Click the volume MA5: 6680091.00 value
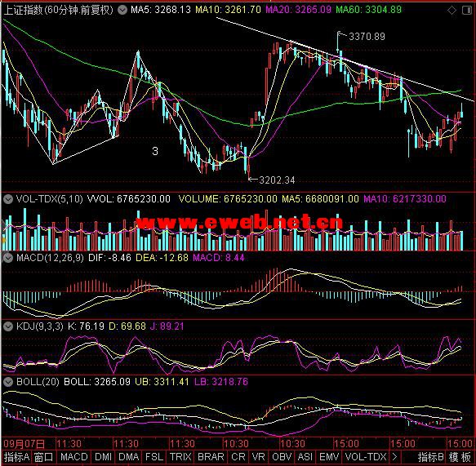Viewport: 476px width, 466px height. 320,199
